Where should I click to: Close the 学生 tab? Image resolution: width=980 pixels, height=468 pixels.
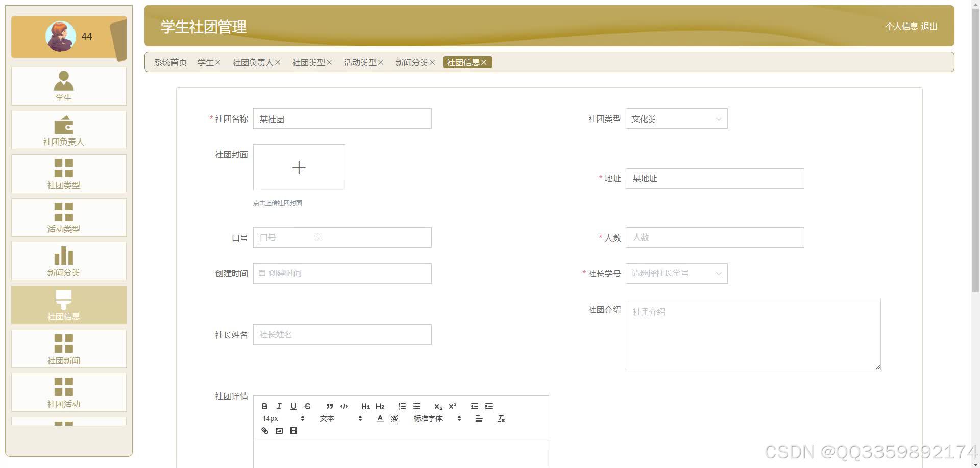click(218, 62)
